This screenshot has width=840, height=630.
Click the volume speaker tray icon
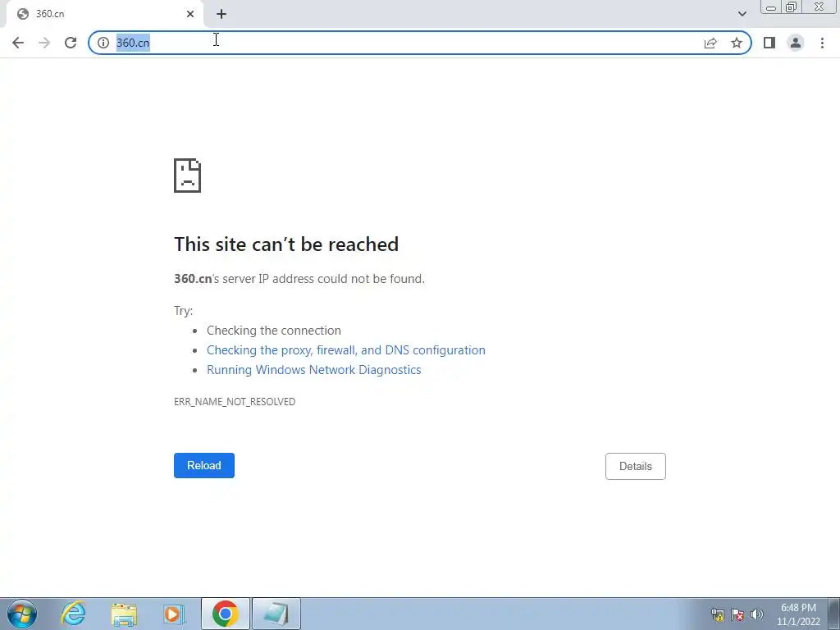(x=757, y=614)
